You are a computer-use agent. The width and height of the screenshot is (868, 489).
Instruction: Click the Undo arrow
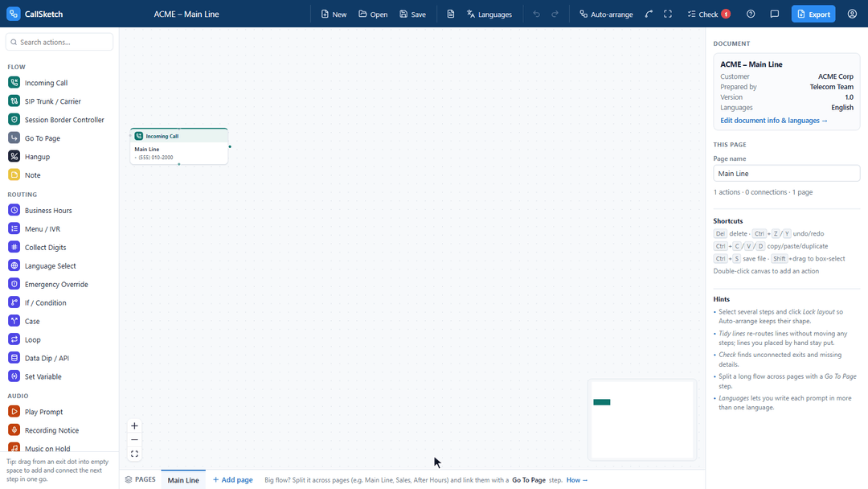pyautogui.click(x=536, y=14)
